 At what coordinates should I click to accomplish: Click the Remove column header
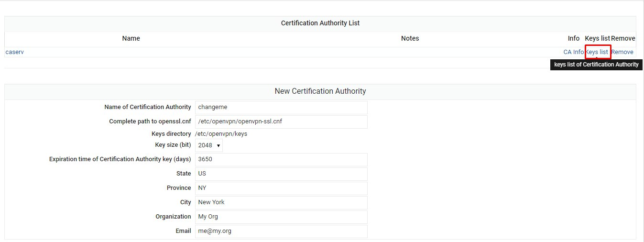pyautogui.click(x=623, y=38)
